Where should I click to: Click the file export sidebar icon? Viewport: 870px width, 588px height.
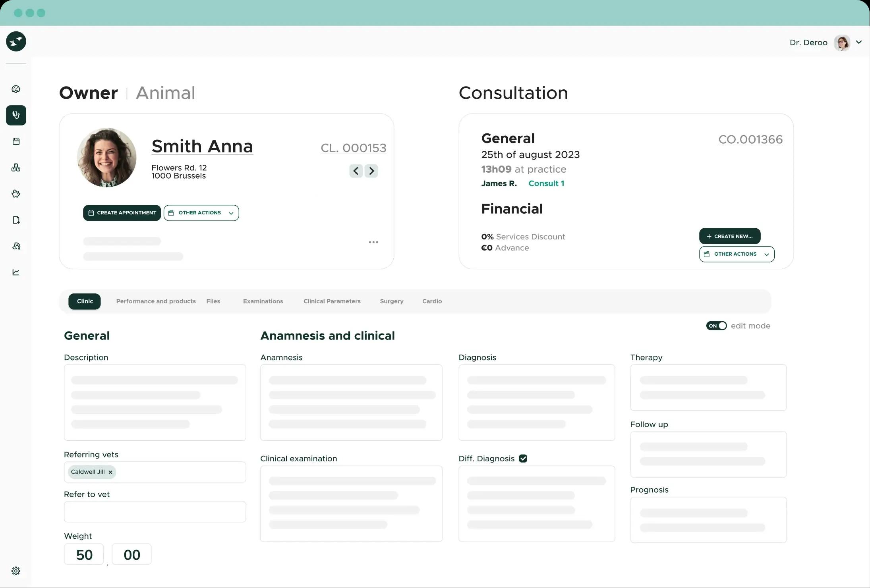point(16,220)
